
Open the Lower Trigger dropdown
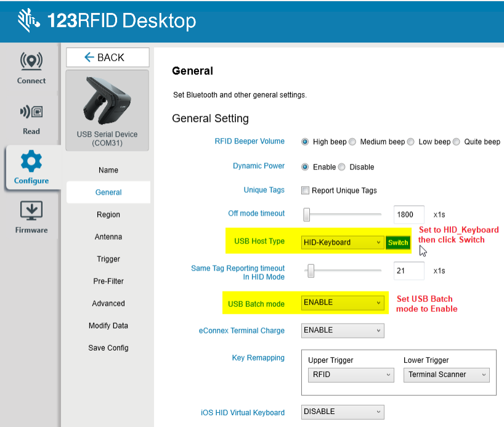447,375
